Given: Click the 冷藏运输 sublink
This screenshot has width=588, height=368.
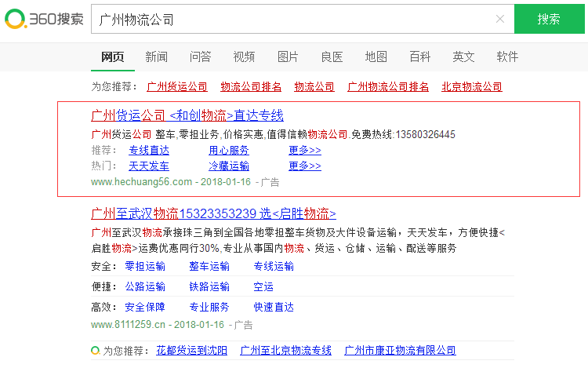Looking at the screenshot, I should click(x=228, y=166).
